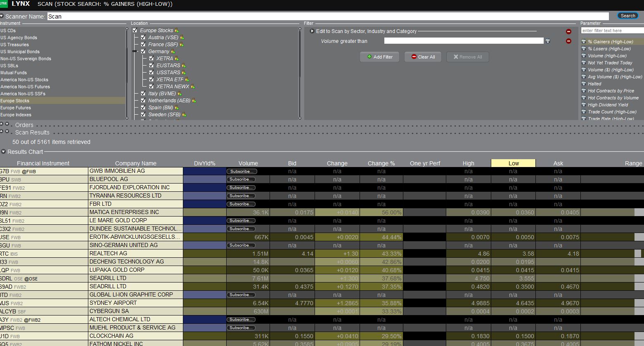
Task: Click the filter icon beside Volume (High-Low)
Action: [584, 56]
